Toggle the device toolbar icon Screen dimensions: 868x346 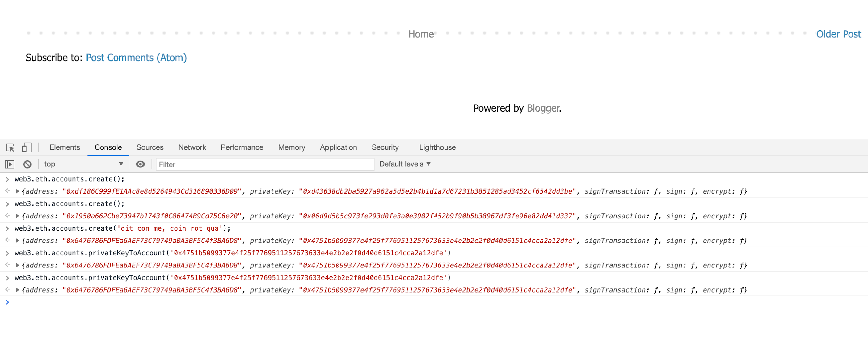click(x=27, y=148)
